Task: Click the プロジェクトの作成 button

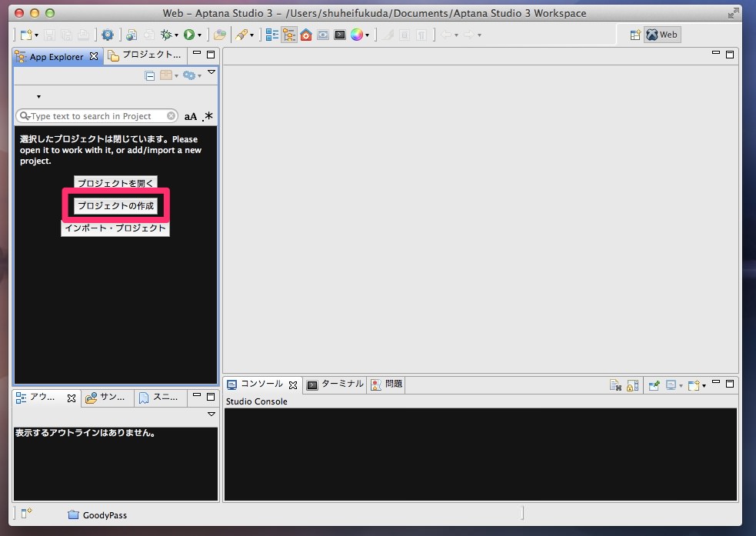Action: (x=115, y=206)
